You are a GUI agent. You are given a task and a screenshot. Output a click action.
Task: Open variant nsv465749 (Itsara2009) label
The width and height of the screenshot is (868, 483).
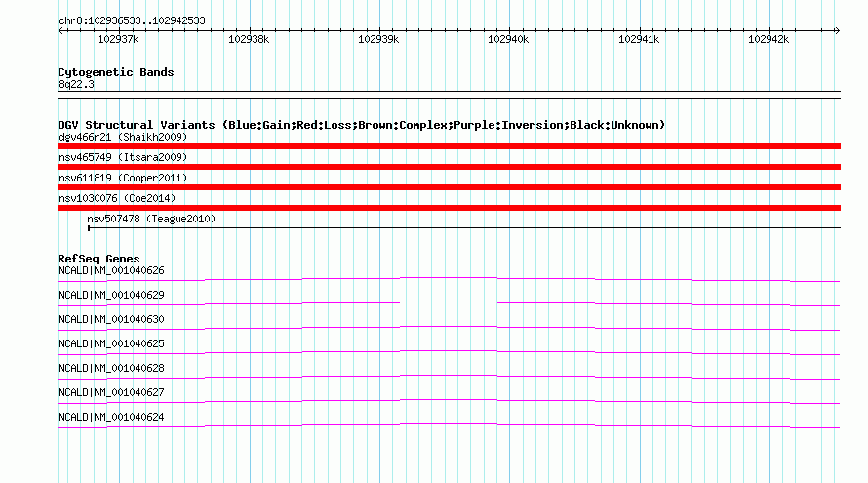(x=123, y=157)
